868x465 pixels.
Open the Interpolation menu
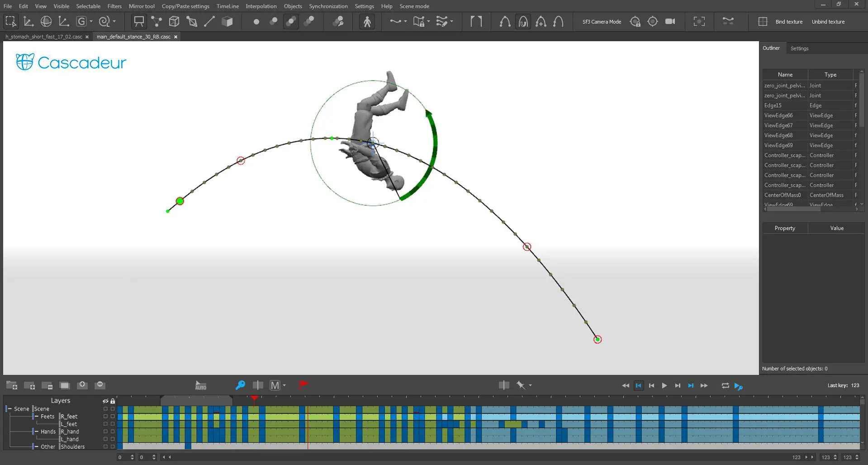[x=261, y=6]
